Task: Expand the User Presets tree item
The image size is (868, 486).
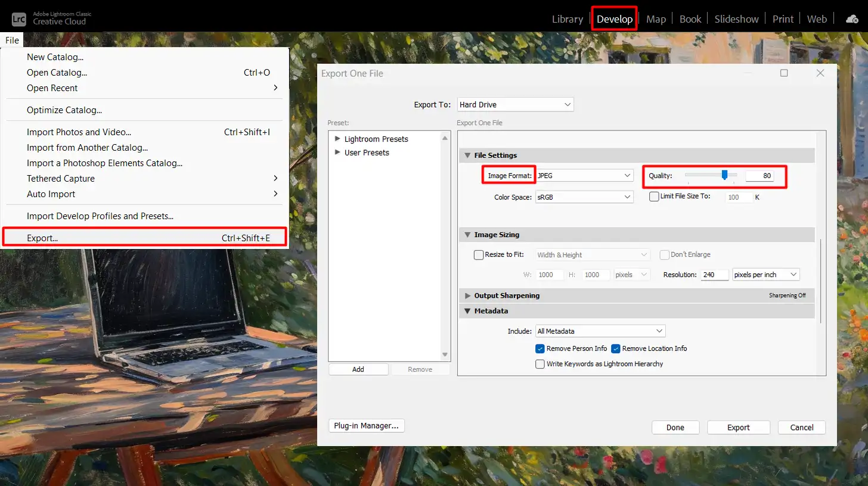Action: [338, 152]
